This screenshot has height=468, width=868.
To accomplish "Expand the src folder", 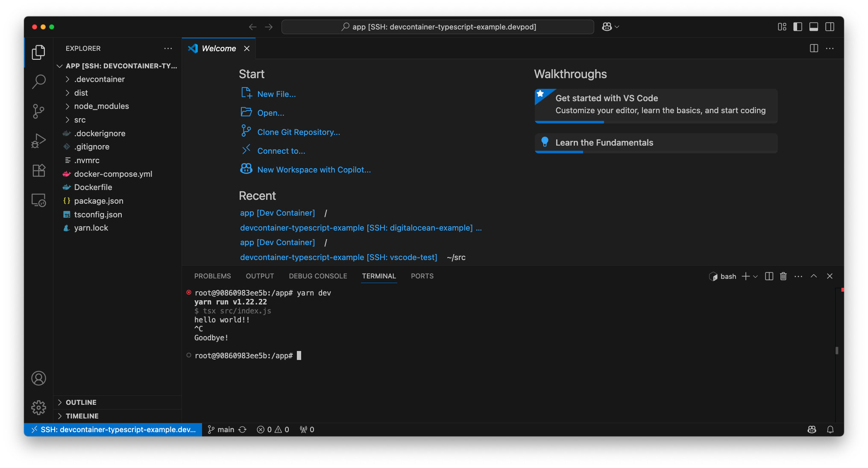I will point(80,120).
